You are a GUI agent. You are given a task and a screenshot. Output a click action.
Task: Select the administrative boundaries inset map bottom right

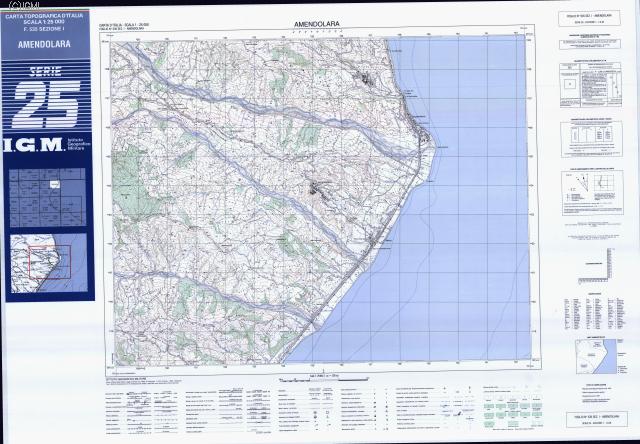pyautogui.click(x=596, y=357)
